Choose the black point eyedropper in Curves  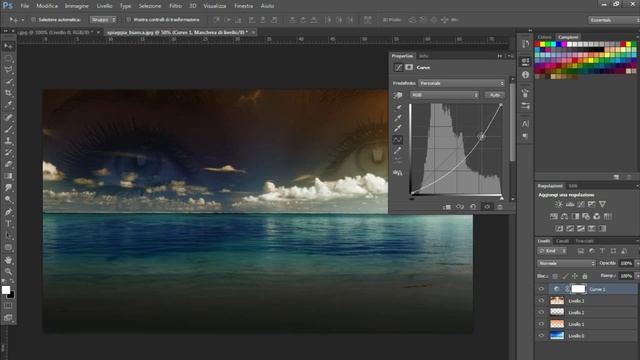398,107
